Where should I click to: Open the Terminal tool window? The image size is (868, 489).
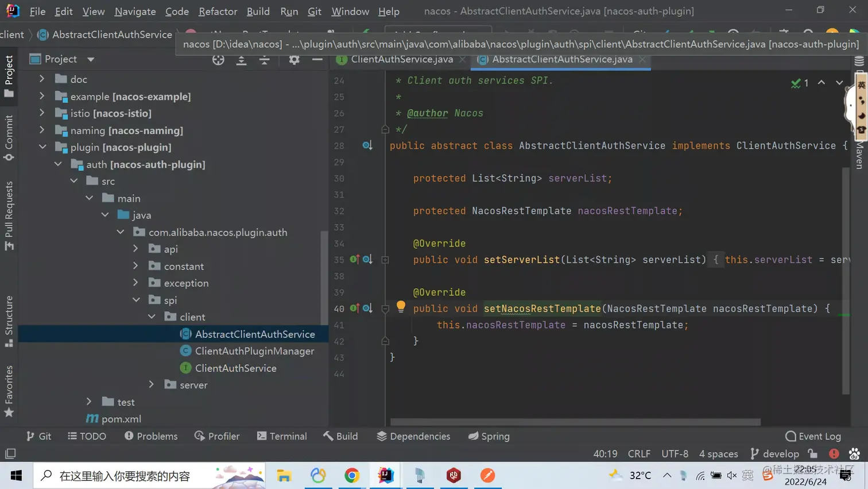(282, 436)
